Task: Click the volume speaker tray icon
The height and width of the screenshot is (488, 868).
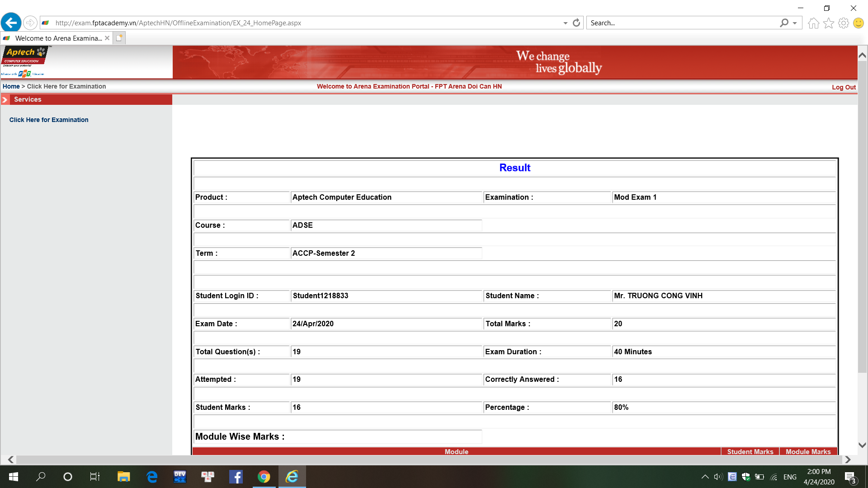Action: point(718,477)
